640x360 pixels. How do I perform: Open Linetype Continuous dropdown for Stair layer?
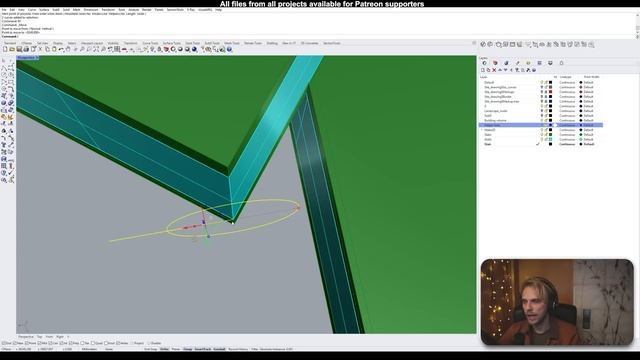(567, 144)
